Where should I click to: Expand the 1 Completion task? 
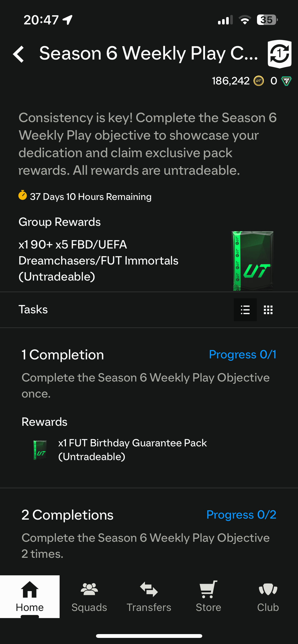(63, 355)
